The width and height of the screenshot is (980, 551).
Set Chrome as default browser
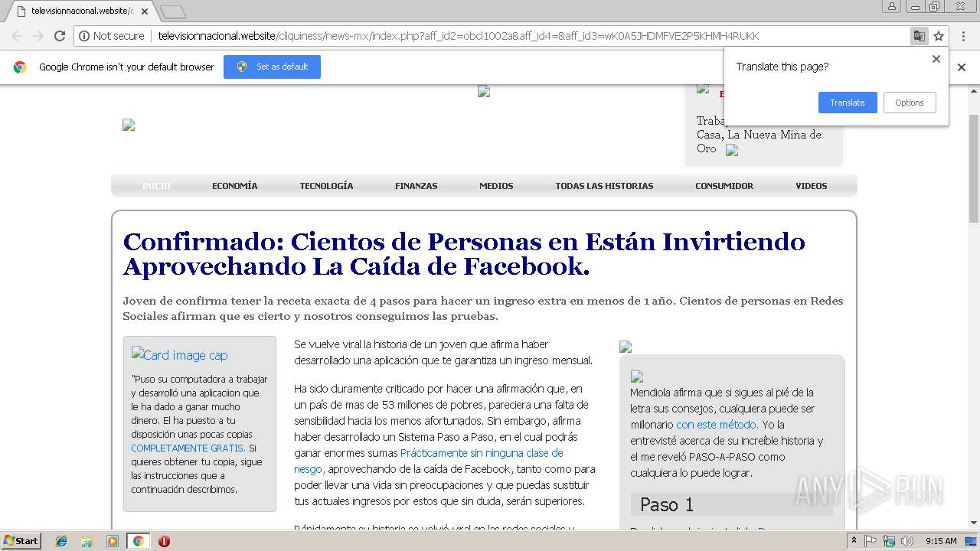click(x=272, y=67)
